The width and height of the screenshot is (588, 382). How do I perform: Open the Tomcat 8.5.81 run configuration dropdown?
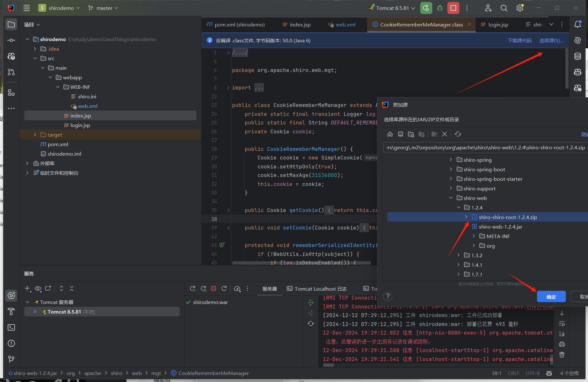[392, 8]
